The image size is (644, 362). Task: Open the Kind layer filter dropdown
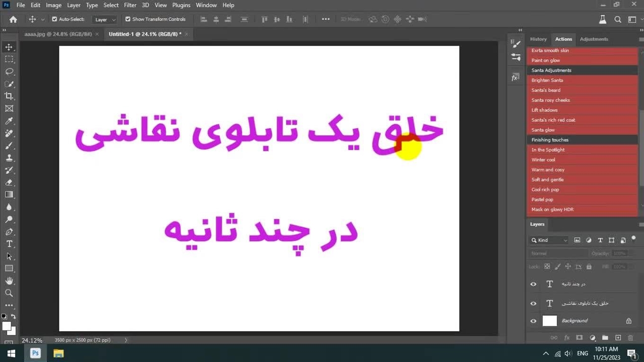coord(549,240)
